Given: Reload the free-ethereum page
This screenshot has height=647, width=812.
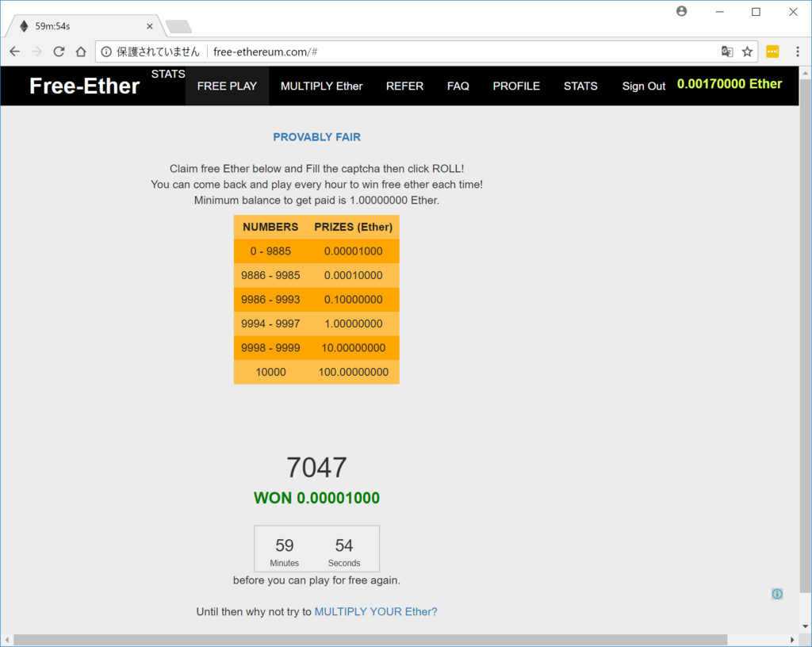Looking at the screenshot, I should (59, 51).
